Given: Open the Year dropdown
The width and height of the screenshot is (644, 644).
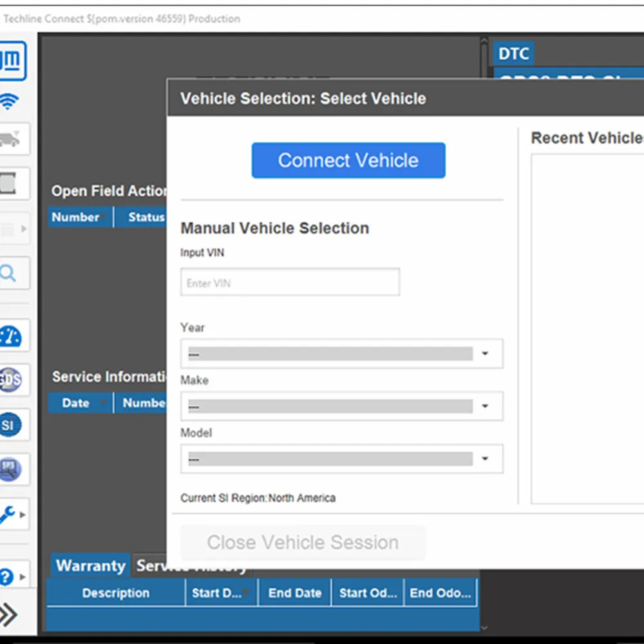Looking at the screenshot, I should point(342,354).
